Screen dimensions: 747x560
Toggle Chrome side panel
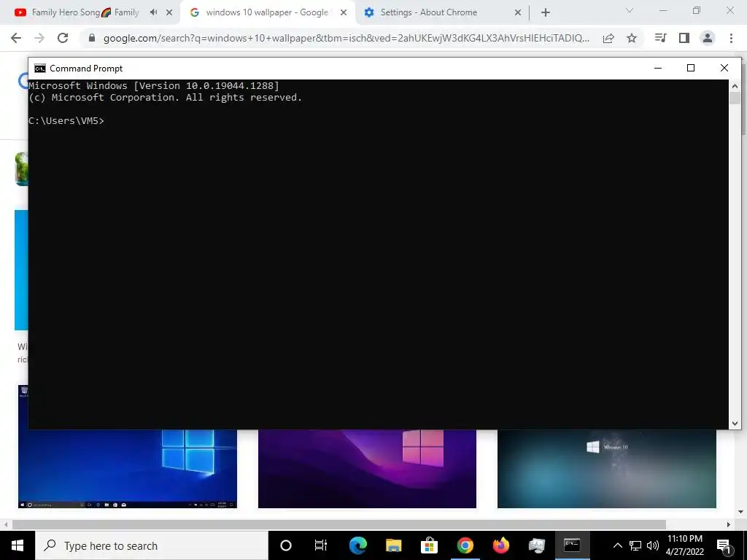coord(684,38)
